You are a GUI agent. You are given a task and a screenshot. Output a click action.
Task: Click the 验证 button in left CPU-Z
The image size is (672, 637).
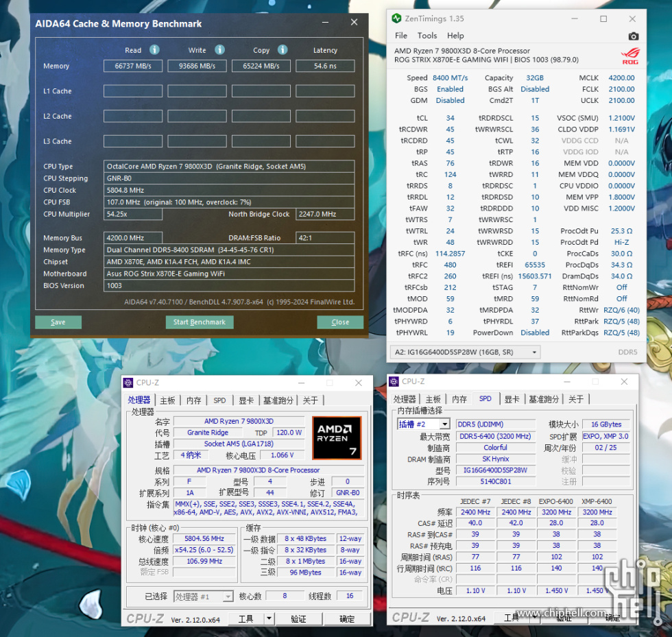(x=299, y=618)
